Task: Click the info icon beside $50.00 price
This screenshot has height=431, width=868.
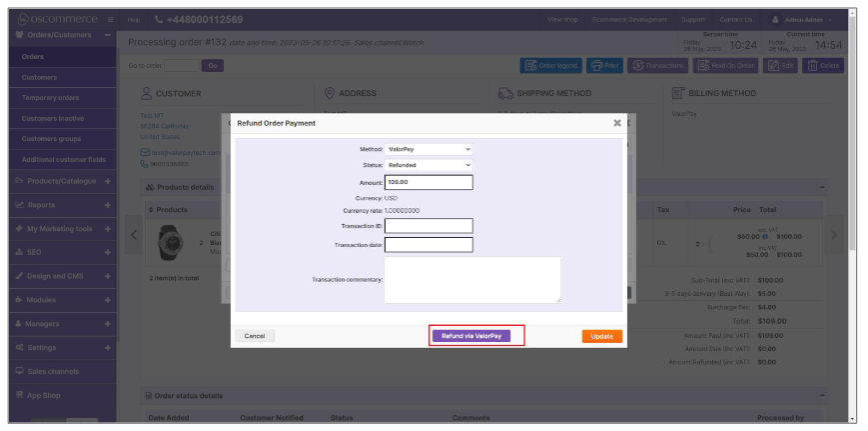Action: click(x=764, y=237)
